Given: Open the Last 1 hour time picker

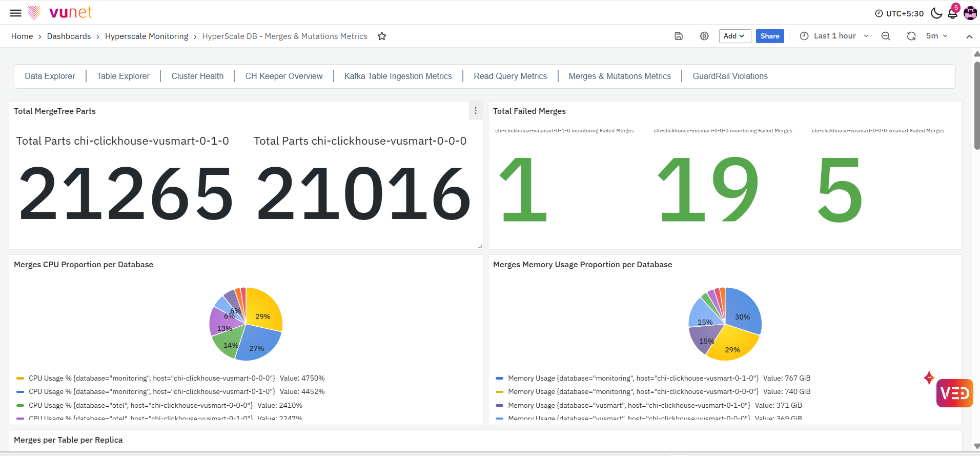Looking at the screenshot, I should pyautogui.click(x=834, y=36).
